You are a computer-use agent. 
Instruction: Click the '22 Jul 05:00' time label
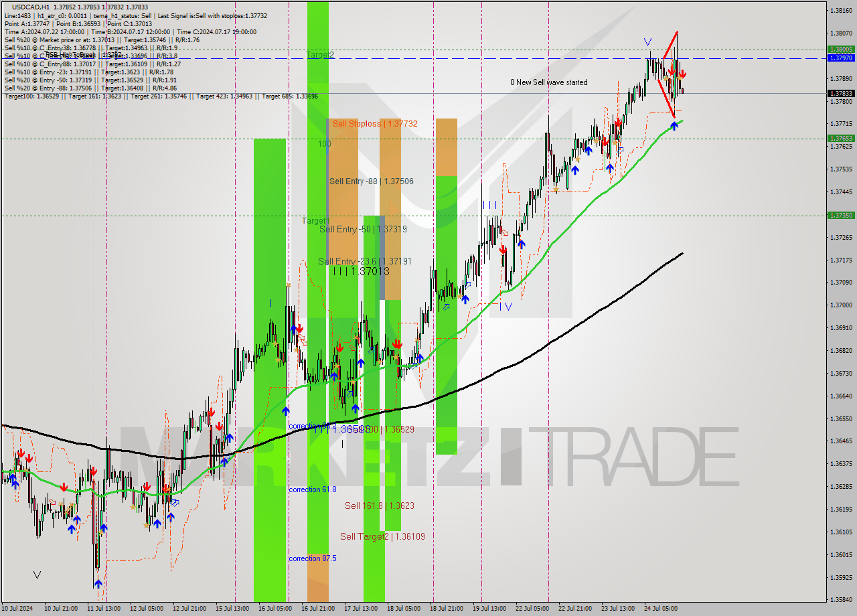click(532, 609)
